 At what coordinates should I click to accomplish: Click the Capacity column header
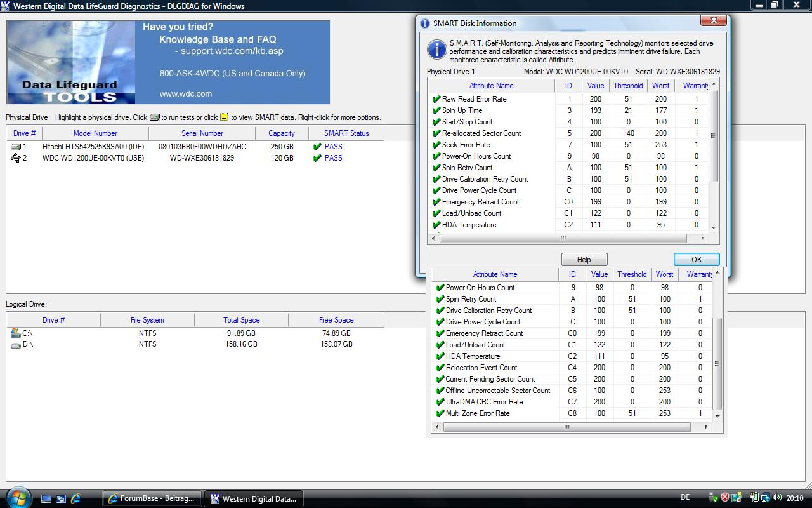tap(282, 133)
